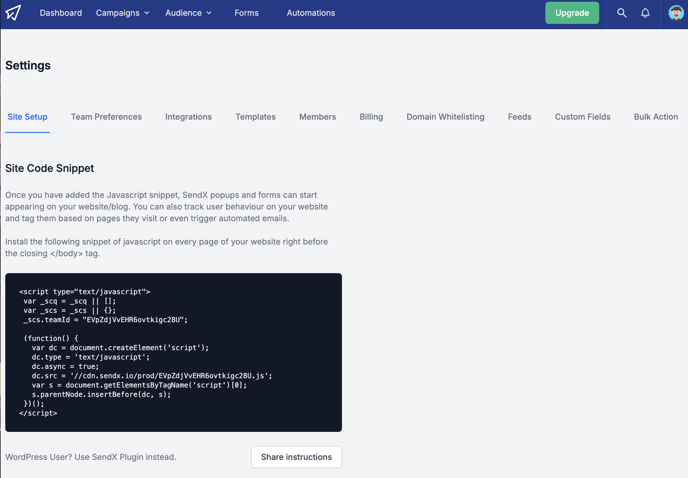This screenshot has height=478, width=688.
Task: Open the Members tab
Action: point(317,117)
